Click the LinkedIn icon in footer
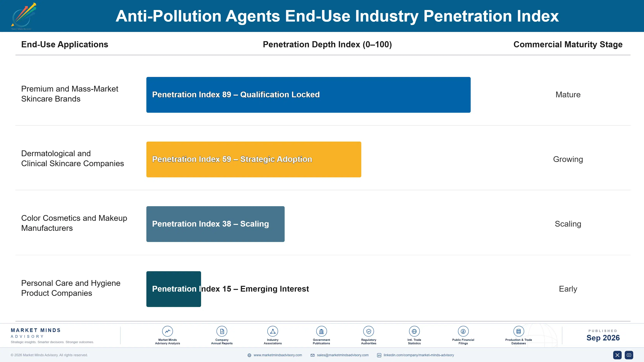Screen dimensions: 644x362 379,355
